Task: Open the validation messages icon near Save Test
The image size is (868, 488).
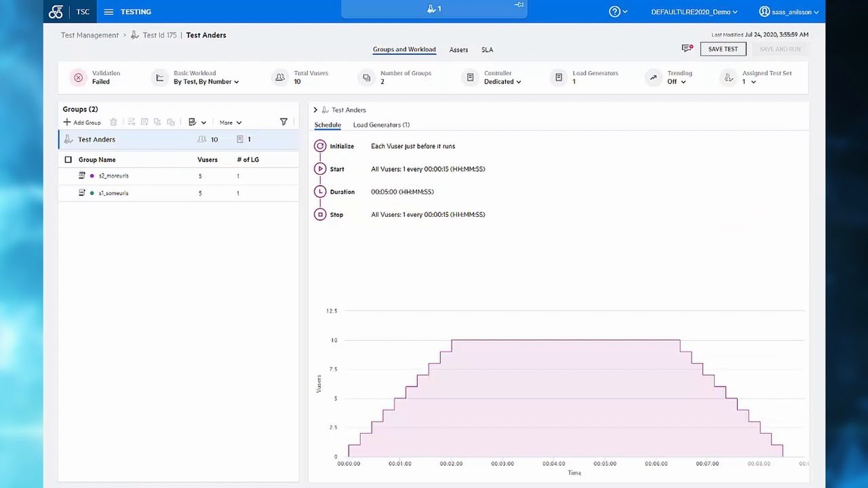Action: click(x=688, y=49)
